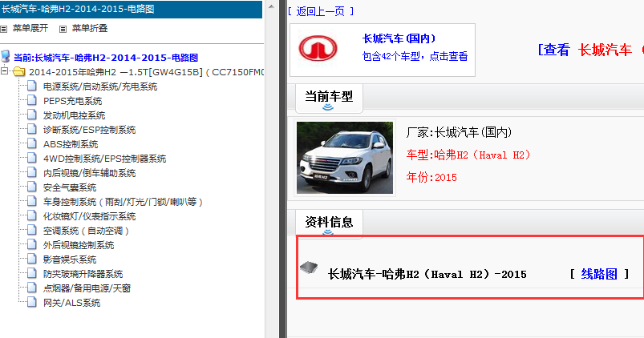Open 空调系统（自动空调）diagram
This screenshot has height=338, width=644.
(87, 231)
